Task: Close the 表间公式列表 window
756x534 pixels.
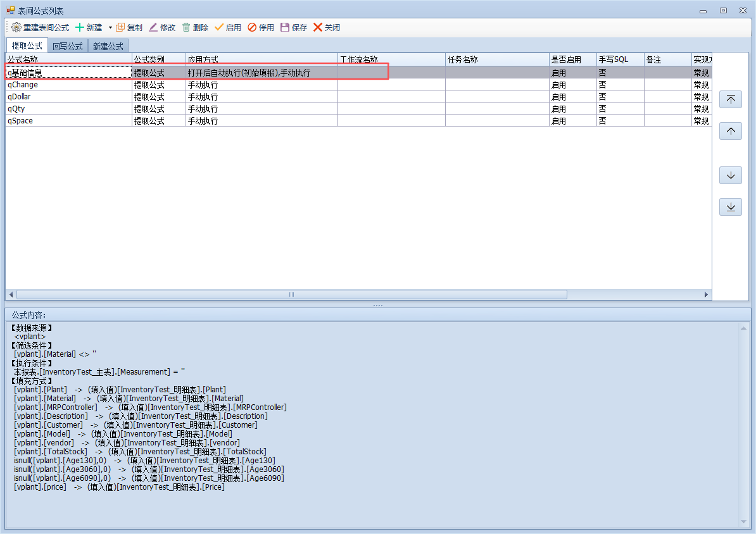Action: pyautogui.click(x=743, y=11)
